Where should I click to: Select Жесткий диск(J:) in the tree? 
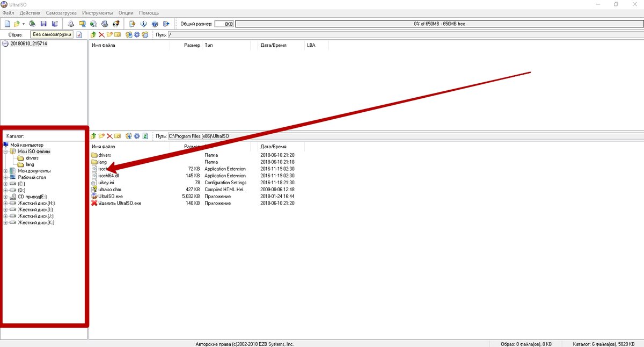(36, 216)
